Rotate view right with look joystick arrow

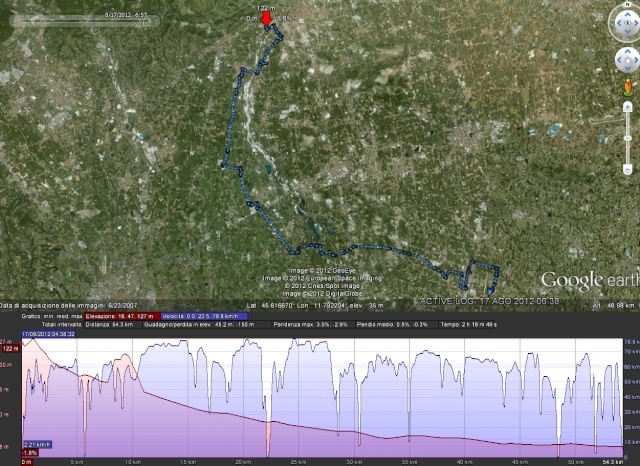pos(637,23)
